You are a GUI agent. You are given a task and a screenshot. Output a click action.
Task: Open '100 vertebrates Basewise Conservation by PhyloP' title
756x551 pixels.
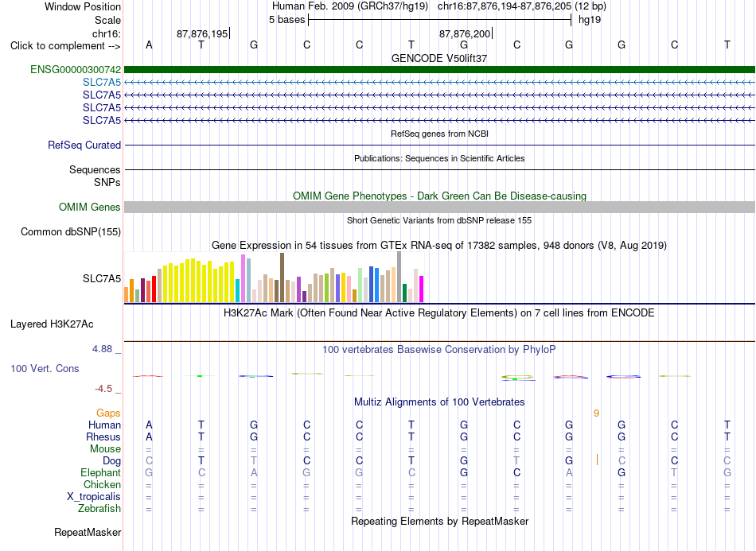click(x=439, y=350)
